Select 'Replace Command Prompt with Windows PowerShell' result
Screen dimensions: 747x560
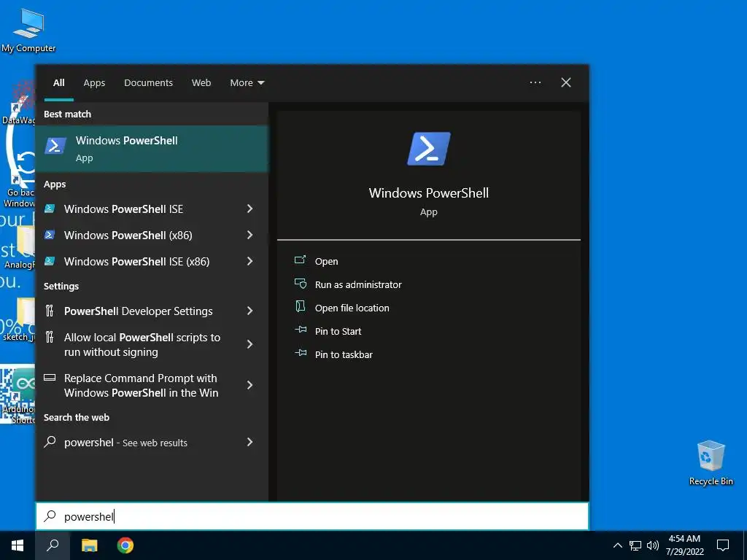point(141,385)
